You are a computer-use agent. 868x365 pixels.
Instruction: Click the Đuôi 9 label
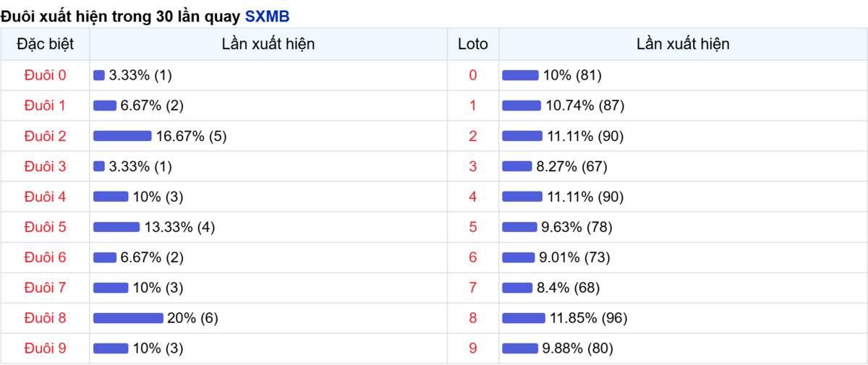(45, 348)
